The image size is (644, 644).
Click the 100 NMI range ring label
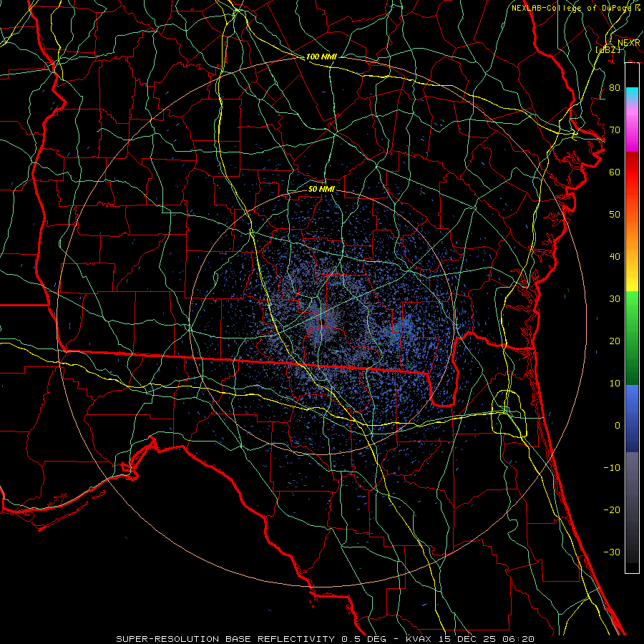coord(321,57)
